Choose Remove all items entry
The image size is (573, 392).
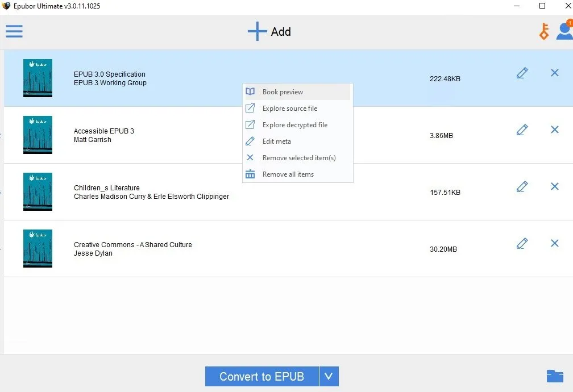pos(297,174)
